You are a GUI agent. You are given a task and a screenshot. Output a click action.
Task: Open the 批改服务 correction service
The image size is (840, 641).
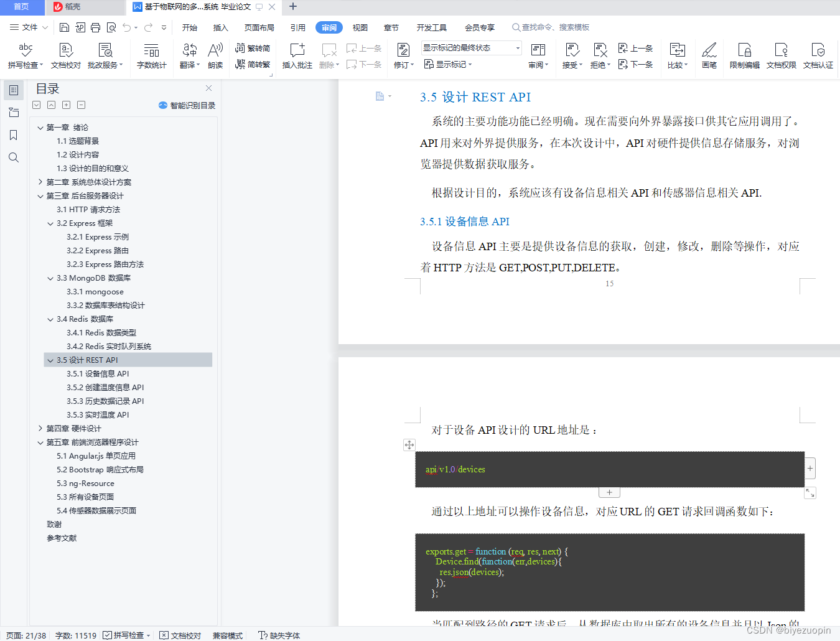[x=105, y=55]
